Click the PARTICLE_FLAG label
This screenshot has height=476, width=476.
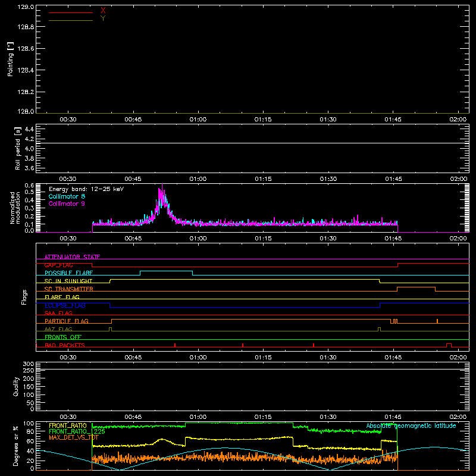[67, 321]
